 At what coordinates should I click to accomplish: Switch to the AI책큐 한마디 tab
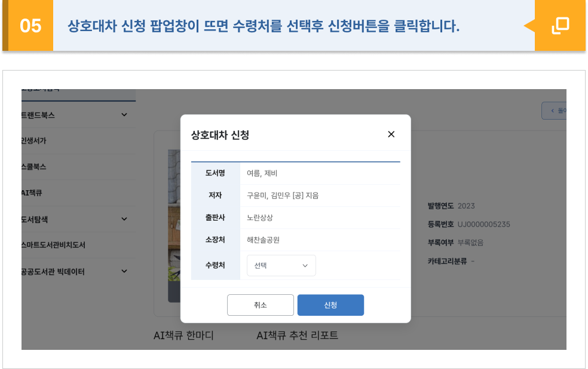point(184,336)
